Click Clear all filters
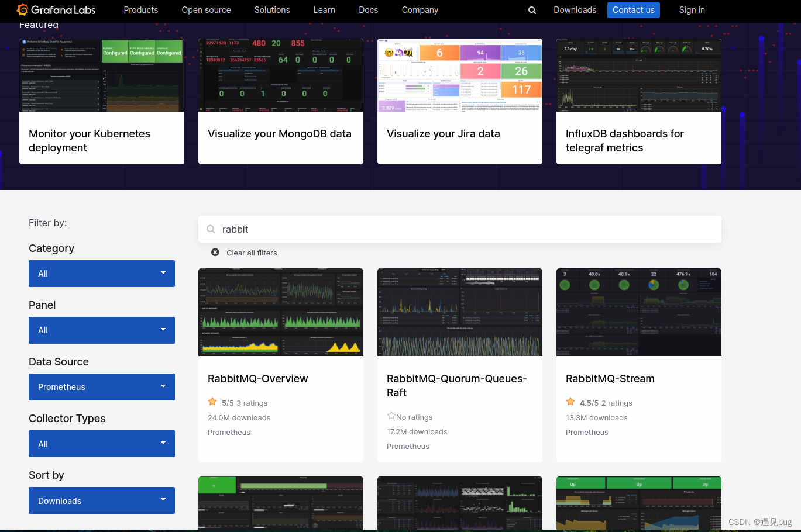This screenshot has height=532, width=801. coord(252,253)
